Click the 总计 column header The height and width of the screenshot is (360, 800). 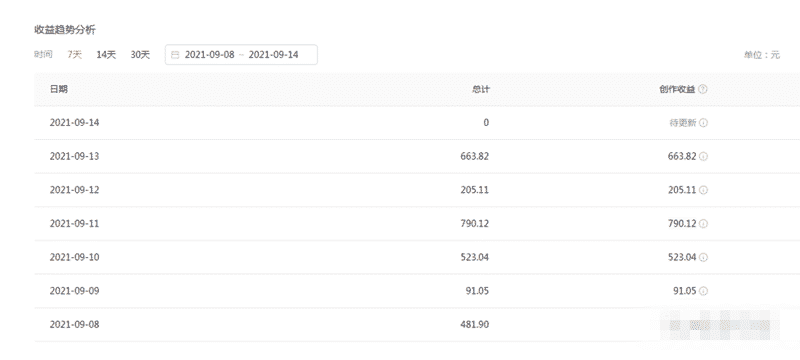(481, 89)
